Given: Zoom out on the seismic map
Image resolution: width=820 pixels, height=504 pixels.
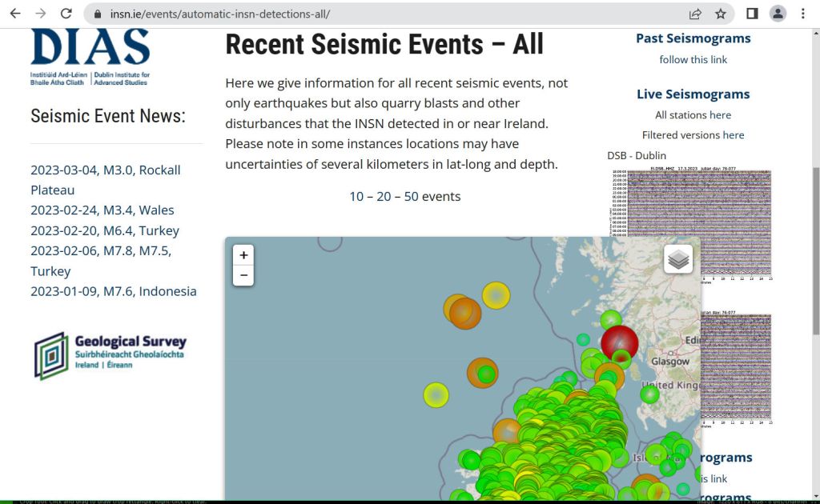Looking at the screenshot, I should [243, 276].
